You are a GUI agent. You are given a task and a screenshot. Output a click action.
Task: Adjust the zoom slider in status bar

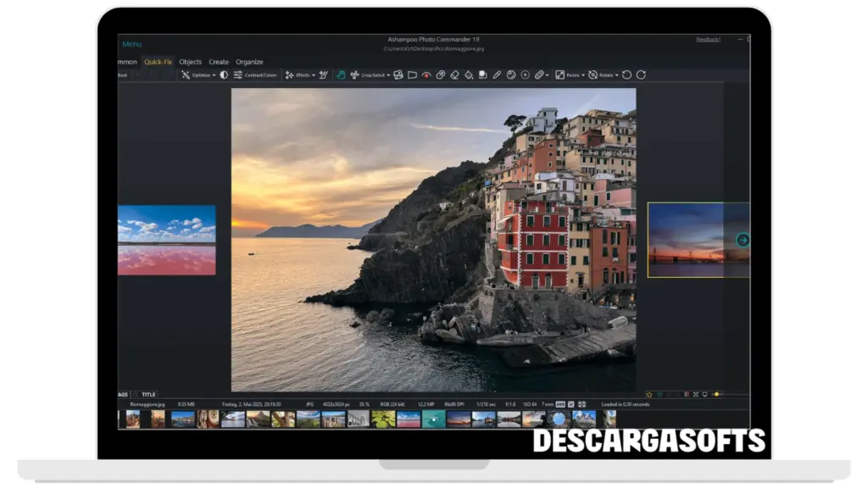[x=717, y=394]
